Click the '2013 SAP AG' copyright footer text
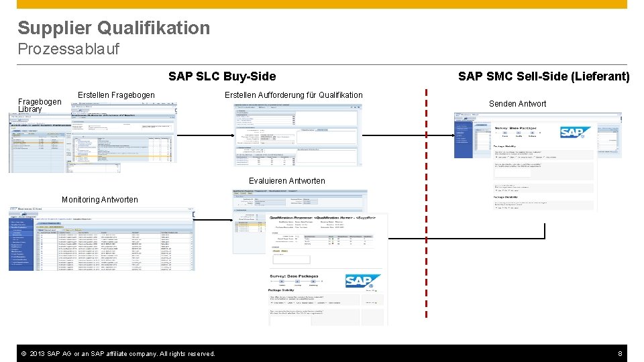Screen dimensions: 644x362 point(118,354)
